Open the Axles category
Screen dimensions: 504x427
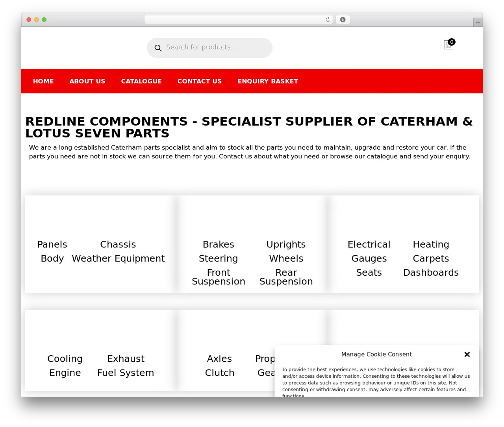coord(220,359)
